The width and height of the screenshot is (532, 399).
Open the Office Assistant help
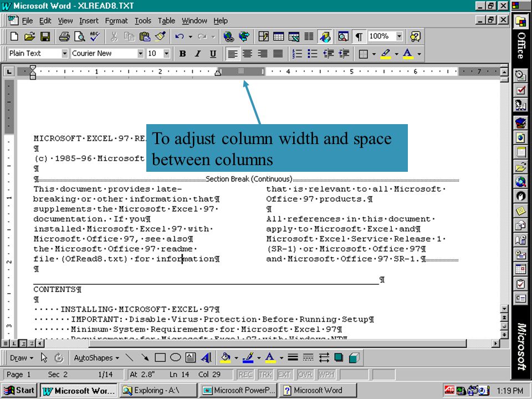click(x=415, y=37)
